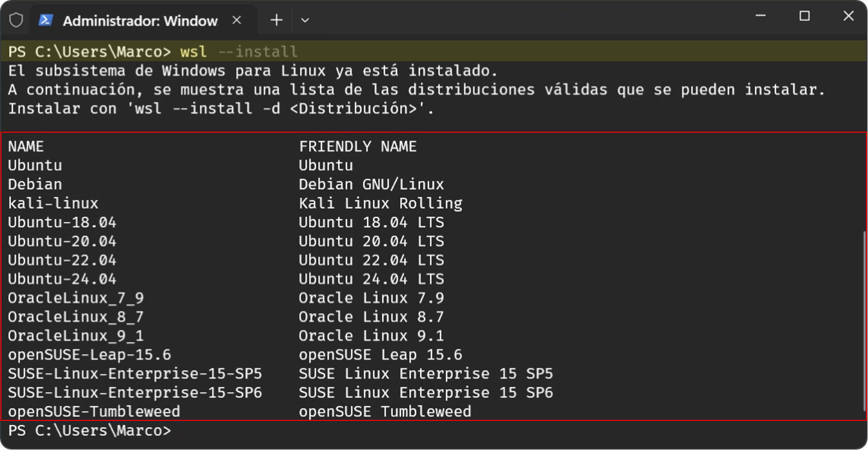Click the 'Ubuntu-24.04' distribution name
Screen dimensions: 868x450
click(x=62, y=279)
